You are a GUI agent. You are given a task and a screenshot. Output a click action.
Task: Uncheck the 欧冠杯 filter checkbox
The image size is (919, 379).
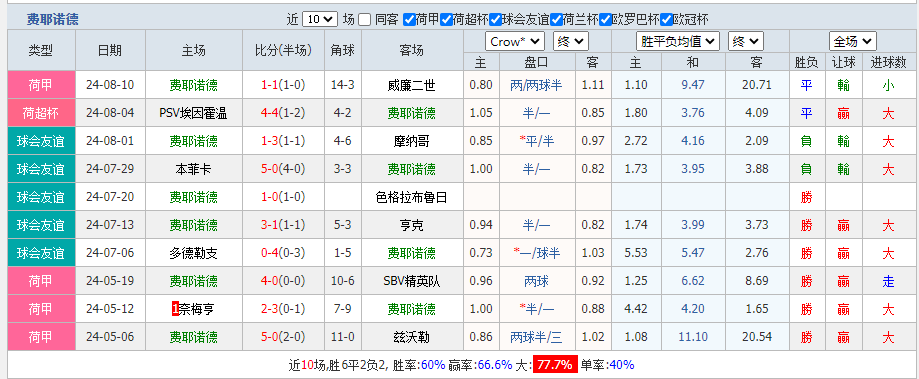[x=666, y=19]
